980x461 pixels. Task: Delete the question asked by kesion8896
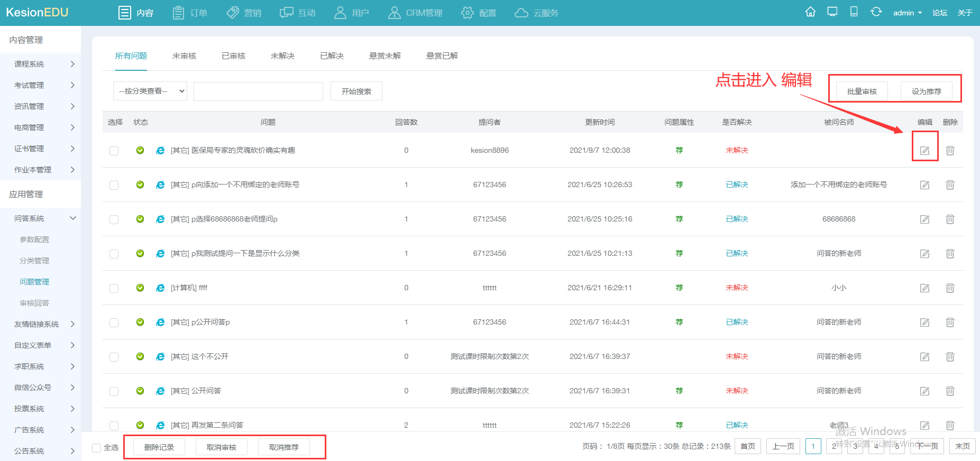coord(950,151)
